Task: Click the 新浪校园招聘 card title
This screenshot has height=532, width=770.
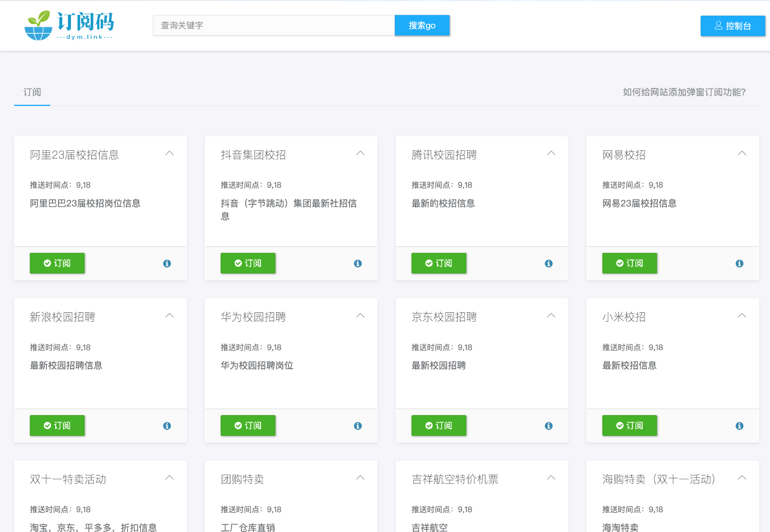Action: pyautogui.click(x=62, y=317)
